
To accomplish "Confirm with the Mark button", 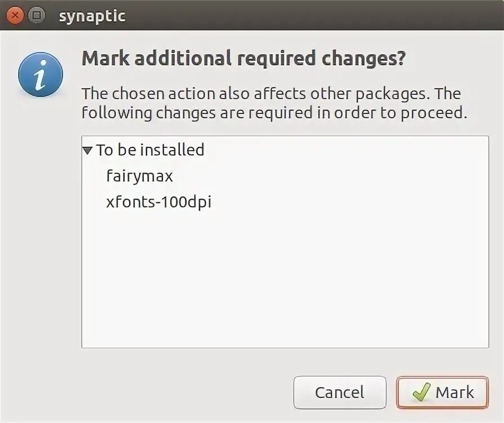I will pyautogui.click(x=443, y=392).
